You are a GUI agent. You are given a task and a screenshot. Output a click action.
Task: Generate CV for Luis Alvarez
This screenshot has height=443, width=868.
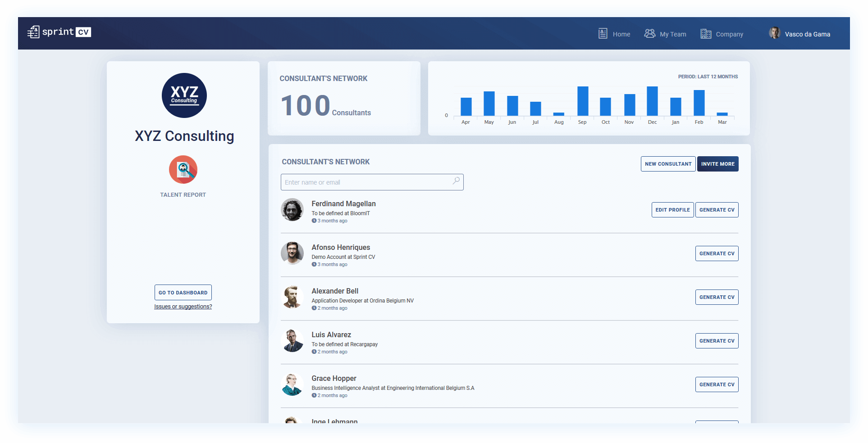[717, 341]
